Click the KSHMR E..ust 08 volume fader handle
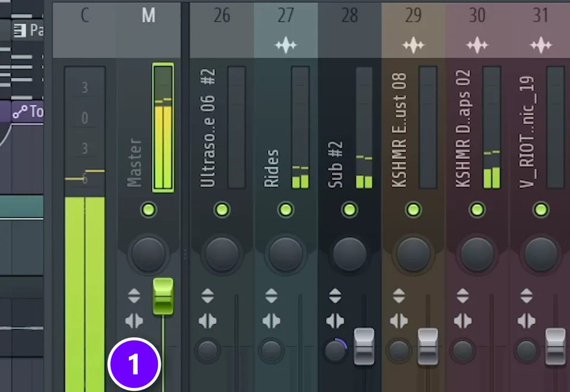The width and height of the screenshot is (570, 392). point(428,346)
